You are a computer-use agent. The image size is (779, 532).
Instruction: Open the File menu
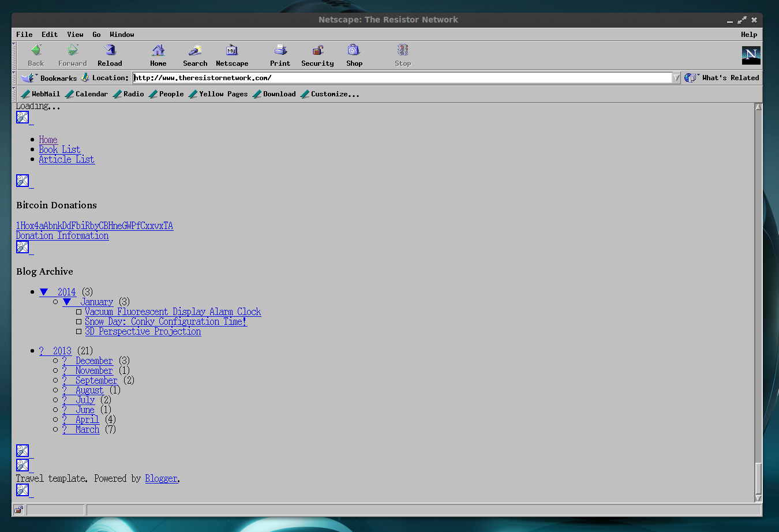pyautogui.click(x=24, y=35)
